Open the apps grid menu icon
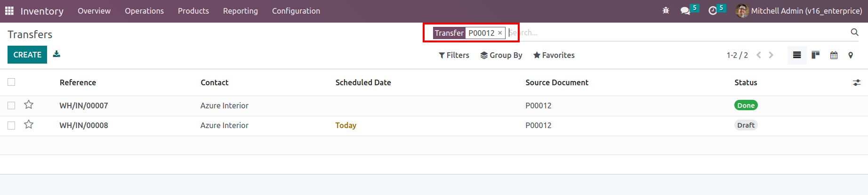 (x=9, y=10)
